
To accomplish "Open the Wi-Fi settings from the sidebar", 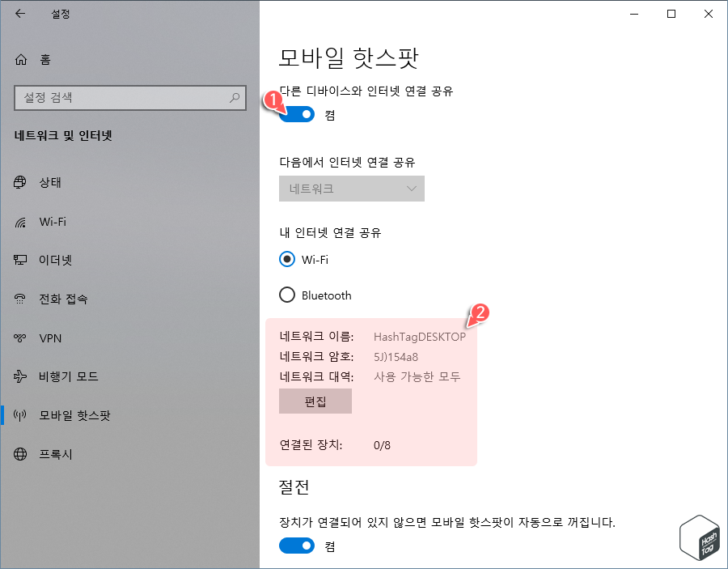I will tap(19, 221).
